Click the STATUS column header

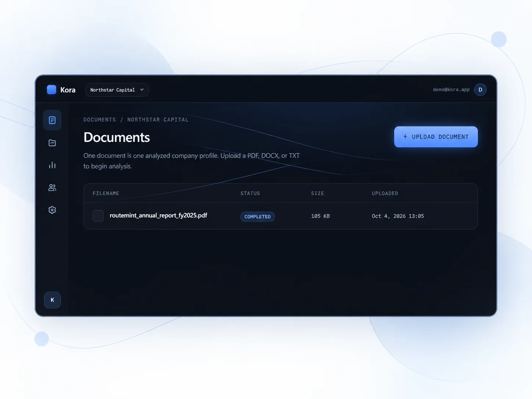pos(250,193)
